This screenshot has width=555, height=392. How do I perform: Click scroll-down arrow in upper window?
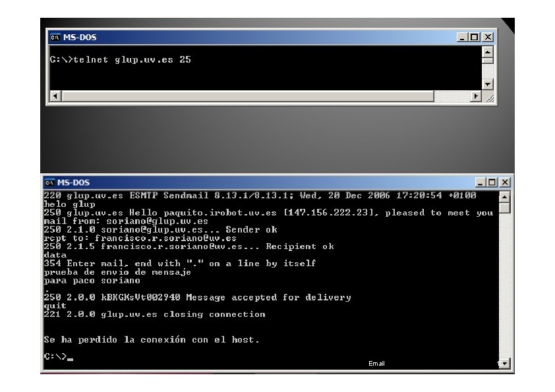pyautogui.click(x=488, y=84)
